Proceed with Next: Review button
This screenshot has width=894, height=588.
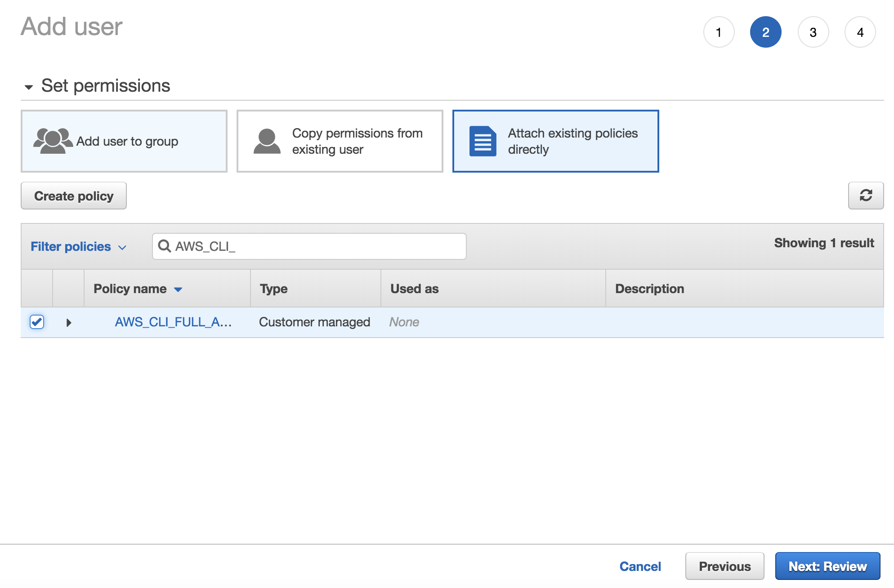[827, 566]
